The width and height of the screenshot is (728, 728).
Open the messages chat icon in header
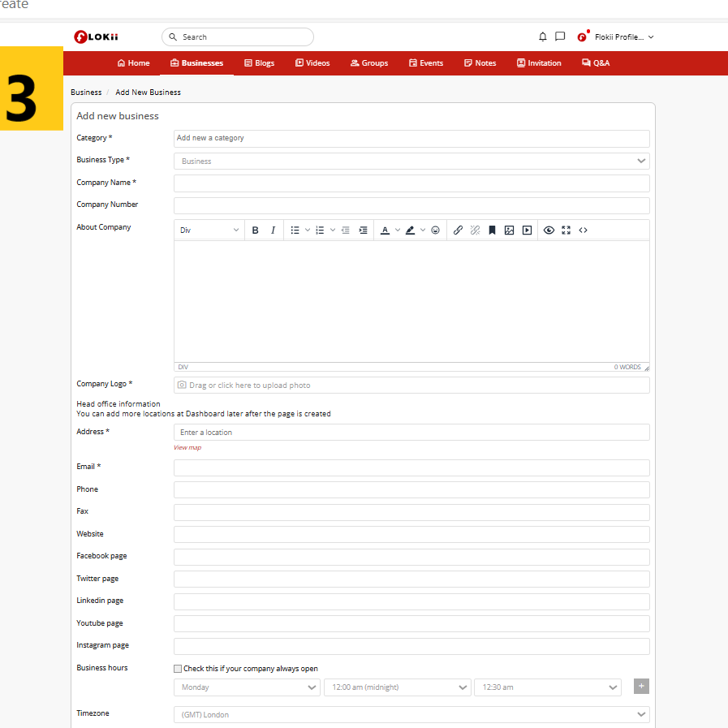point(560,37)
